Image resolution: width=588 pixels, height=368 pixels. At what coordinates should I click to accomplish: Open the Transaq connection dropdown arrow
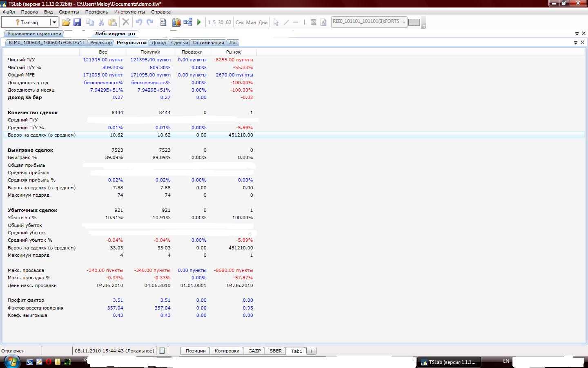(54, 22)
